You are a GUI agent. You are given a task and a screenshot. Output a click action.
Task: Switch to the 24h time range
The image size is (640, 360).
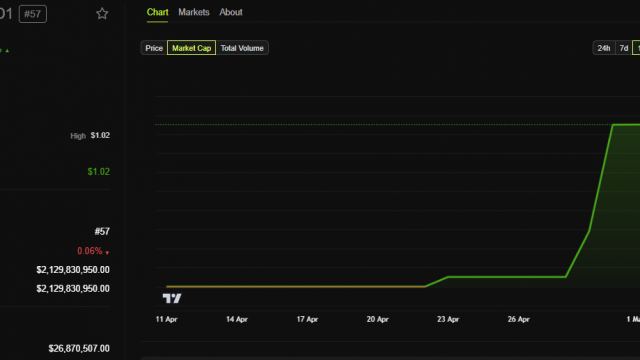604,48
